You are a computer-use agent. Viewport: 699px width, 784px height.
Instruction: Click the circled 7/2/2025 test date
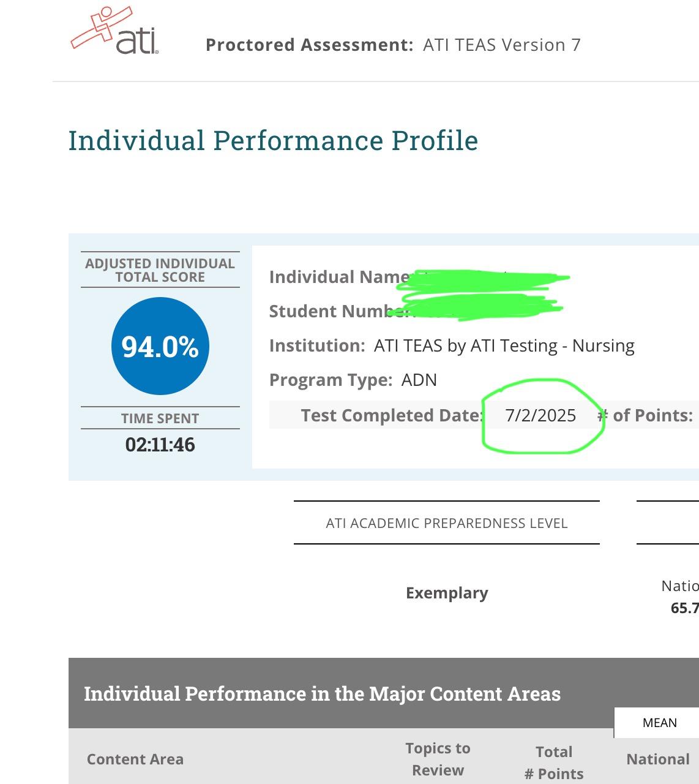coord(540,415)
